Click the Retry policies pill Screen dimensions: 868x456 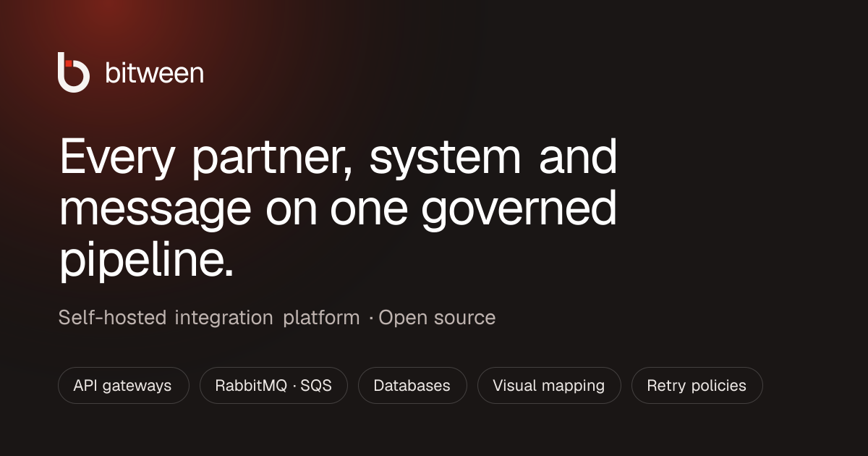(697, 385)
